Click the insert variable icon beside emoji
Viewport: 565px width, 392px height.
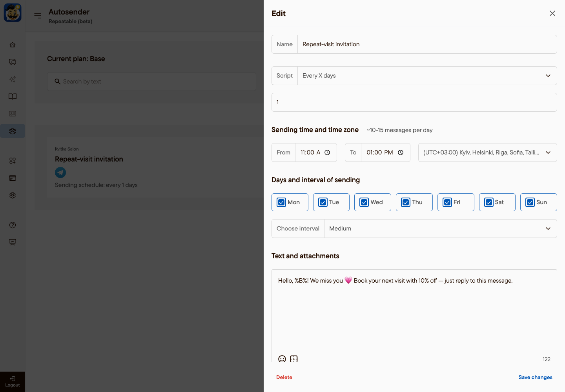click(294, 358)
